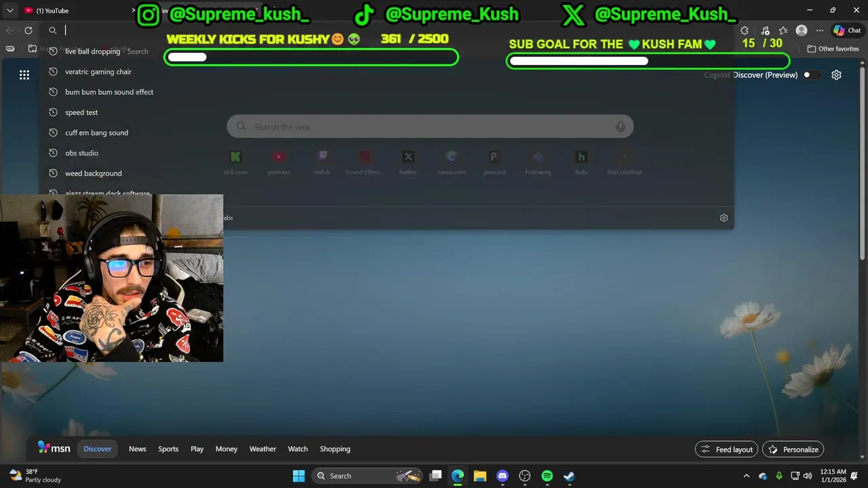Open Settings and more ellipsis menu

point(820,30)
